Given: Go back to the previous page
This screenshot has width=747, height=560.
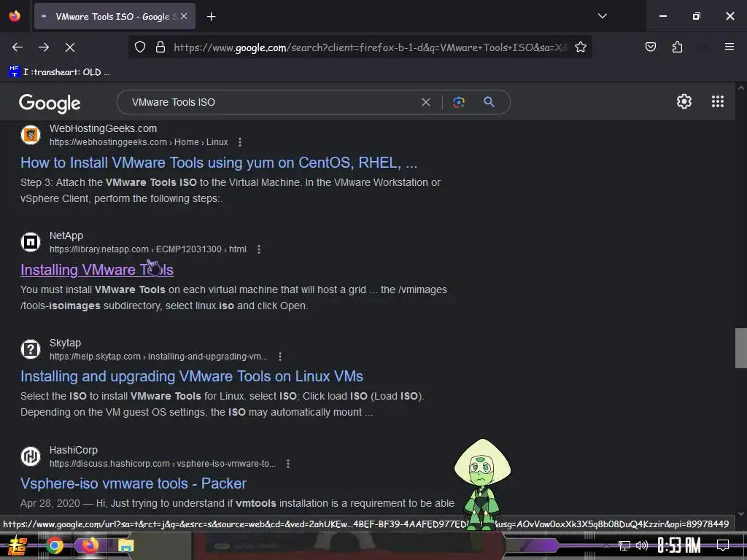Looking at the screenshot, I should pyautogui.click(x=18, y=47).
